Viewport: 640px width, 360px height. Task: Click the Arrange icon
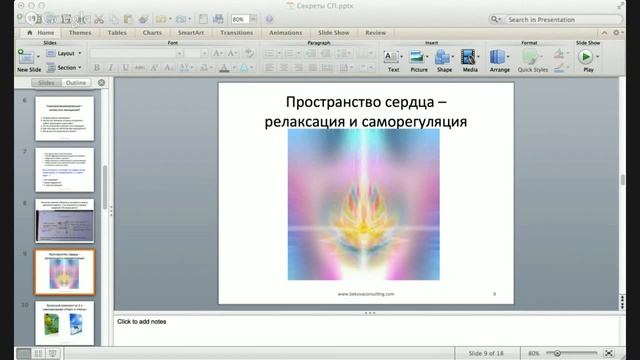pyautogui.click(x=498, y=57)
